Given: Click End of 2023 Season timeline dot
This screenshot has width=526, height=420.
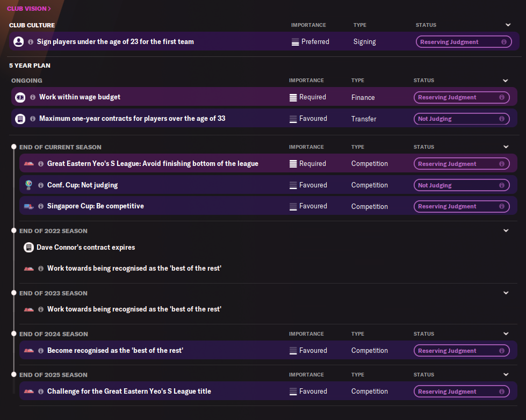Looking at the screenshot, I should (14, 293).
